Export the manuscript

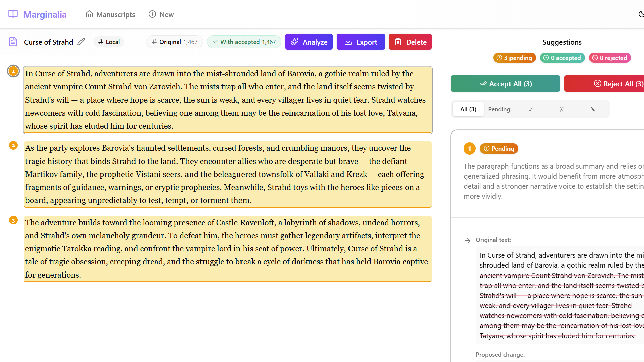[x=361, y=42]
